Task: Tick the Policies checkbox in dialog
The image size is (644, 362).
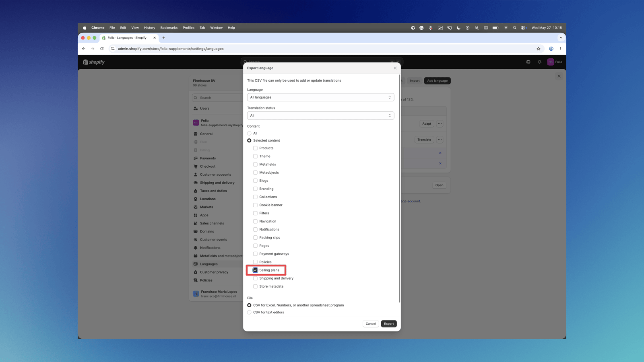Action: [255, 262]
